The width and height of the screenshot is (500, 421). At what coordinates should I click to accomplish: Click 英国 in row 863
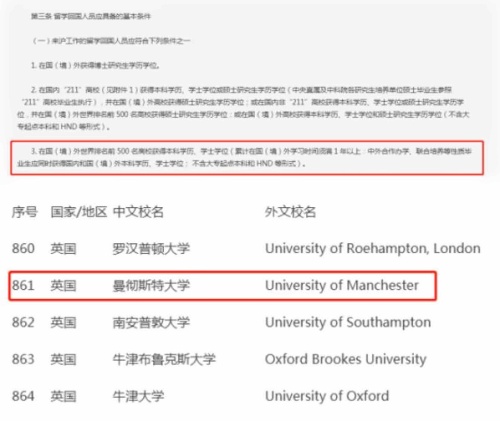click(63, 359)
